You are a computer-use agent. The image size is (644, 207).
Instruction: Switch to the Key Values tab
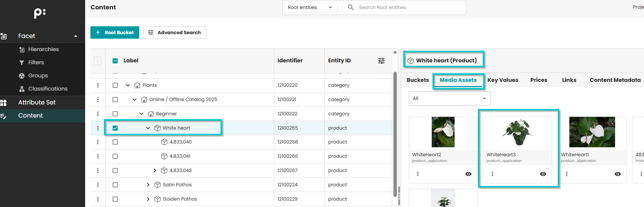pos(503,80)
